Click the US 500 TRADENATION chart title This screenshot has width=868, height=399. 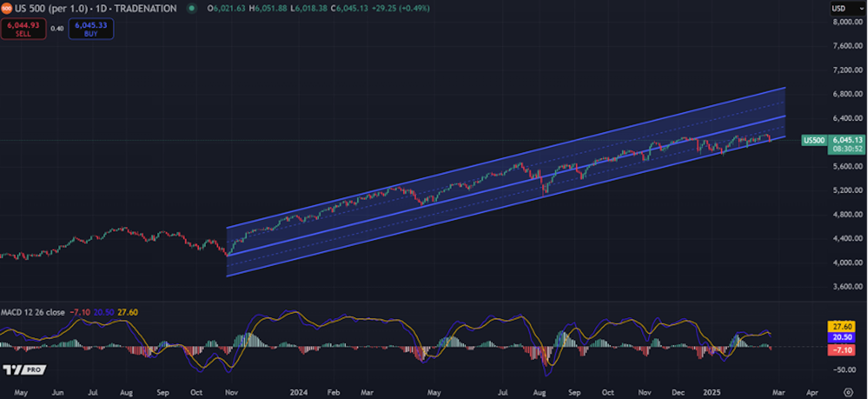point(95,8)
